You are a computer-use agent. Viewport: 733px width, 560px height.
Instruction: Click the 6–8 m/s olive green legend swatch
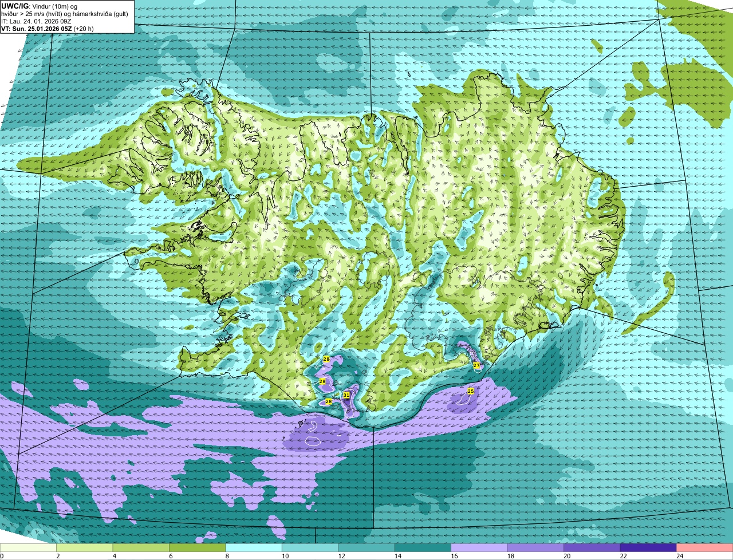tap(198, 548)
